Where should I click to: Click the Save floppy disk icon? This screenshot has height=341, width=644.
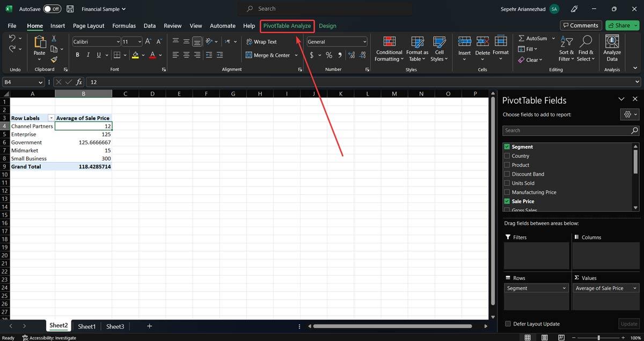[70, 9]
